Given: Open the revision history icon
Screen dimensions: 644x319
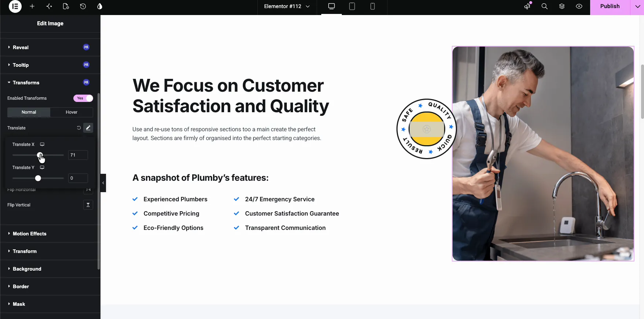Looking at the screenshot, I should click(x=83, y=6).
